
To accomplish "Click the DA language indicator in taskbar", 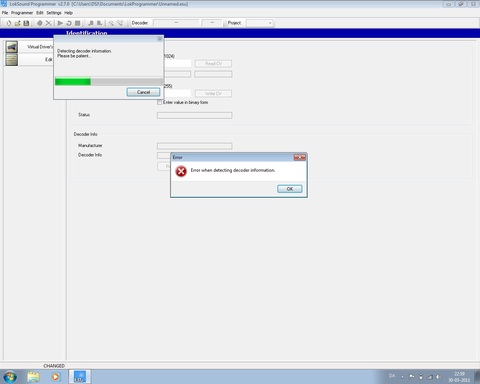I will [392, 376].
